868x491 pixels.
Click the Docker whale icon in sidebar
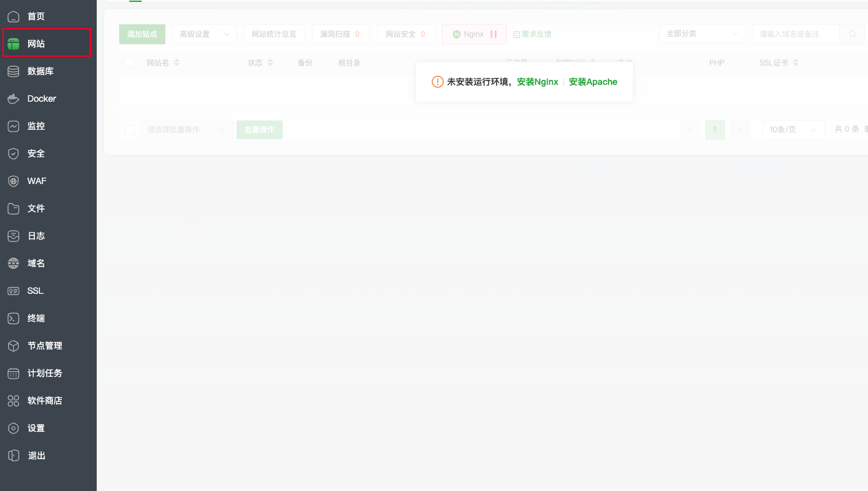click(x=13, y=99)
